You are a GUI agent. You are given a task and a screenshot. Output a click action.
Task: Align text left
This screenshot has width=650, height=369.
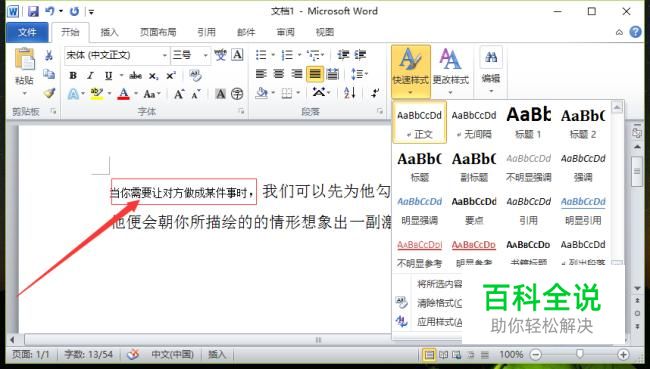261,74
